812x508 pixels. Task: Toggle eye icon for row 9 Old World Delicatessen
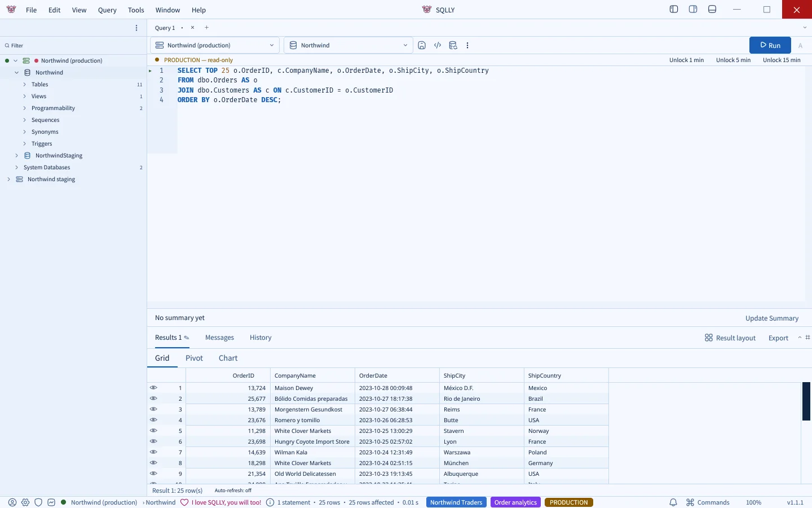coord(153,474)
